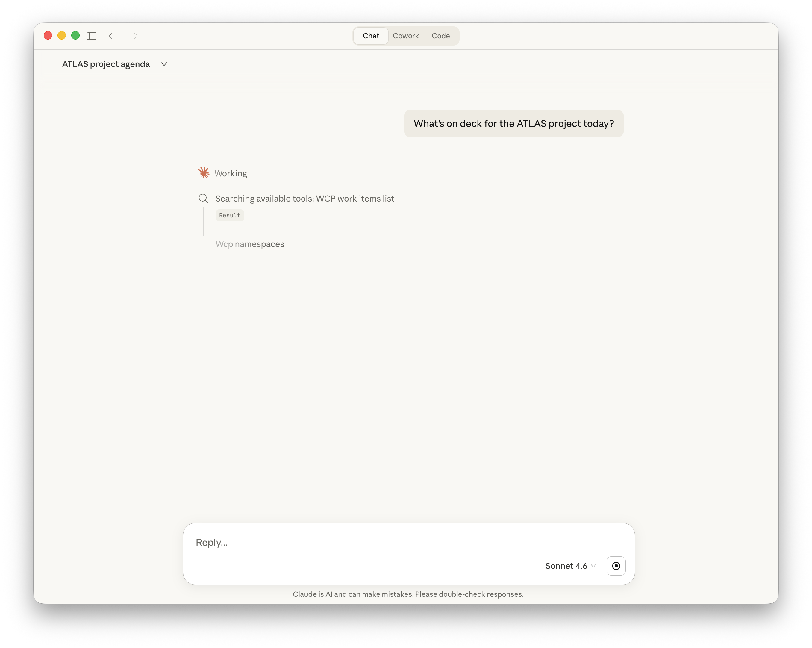Click the plus attachment icon in reply box
The width and height of the screenshot is (812, 648).
[203, 566]
